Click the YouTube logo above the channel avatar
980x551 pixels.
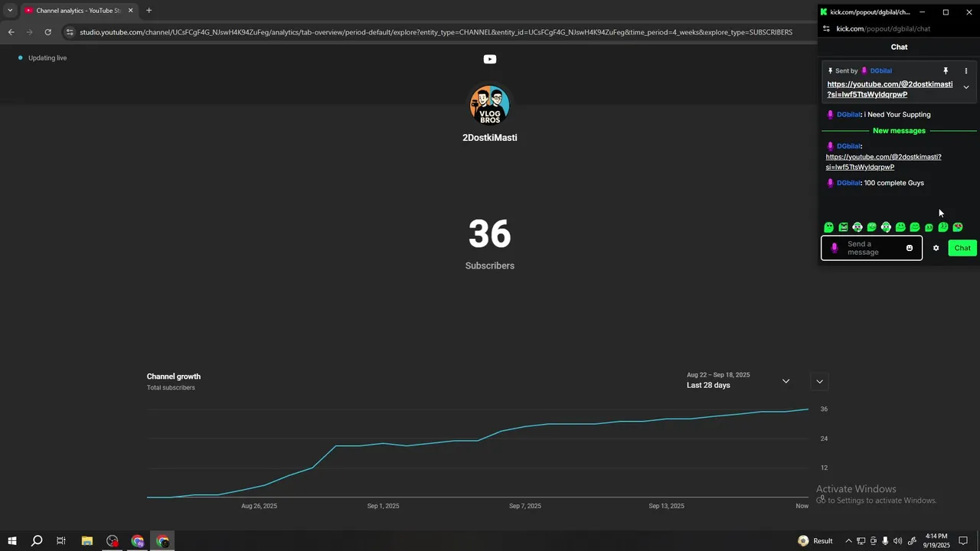490,59
